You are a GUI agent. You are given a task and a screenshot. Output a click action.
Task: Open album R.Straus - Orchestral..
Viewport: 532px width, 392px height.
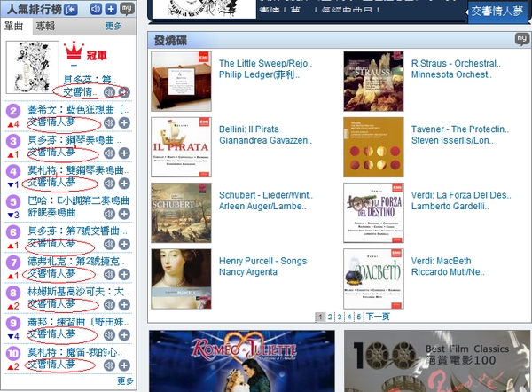click(456, 64)
